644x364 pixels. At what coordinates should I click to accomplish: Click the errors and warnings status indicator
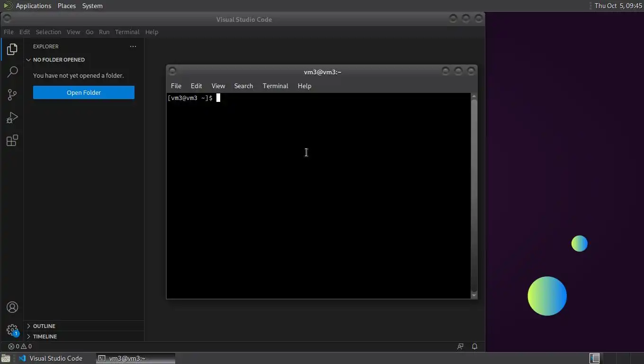pos(20,346)
